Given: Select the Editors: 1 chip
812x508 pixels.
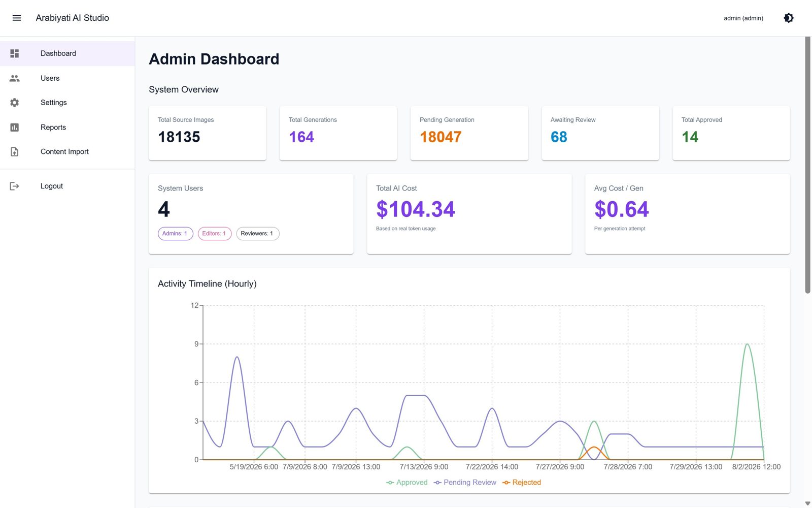Looking at the screenshot, I should click(x=214, y=234).
